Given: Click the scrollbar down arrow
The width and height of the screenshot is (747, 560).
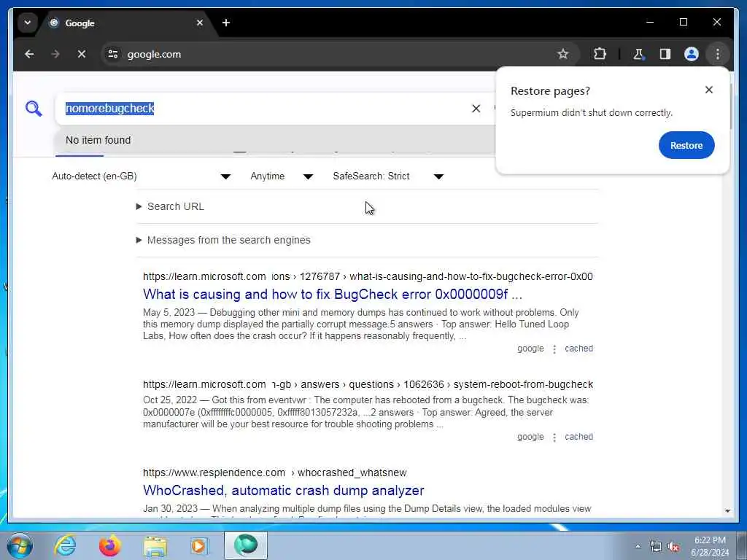Looking at the screenshot, I should (727, 511).
